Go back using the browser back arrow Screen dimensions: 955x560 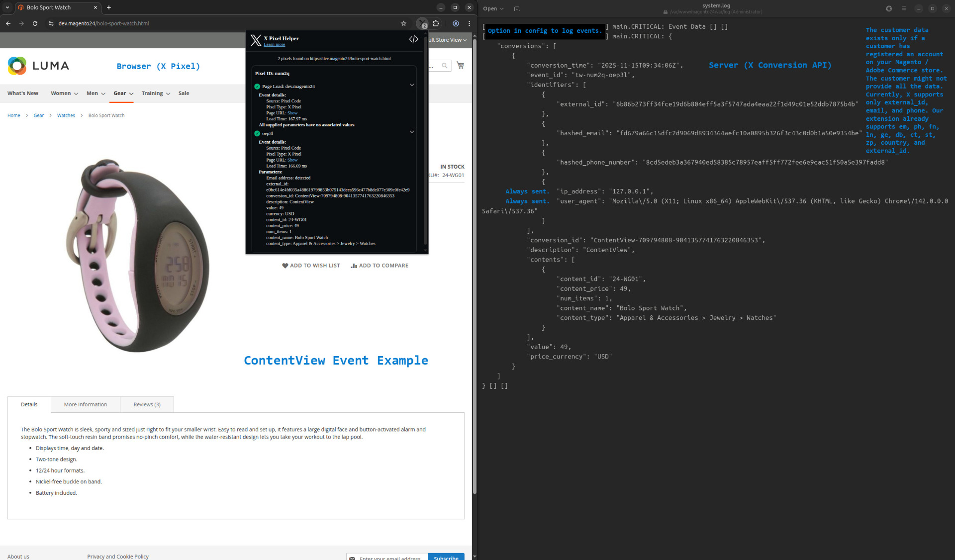pyautogui.click(x=8, y=23)
